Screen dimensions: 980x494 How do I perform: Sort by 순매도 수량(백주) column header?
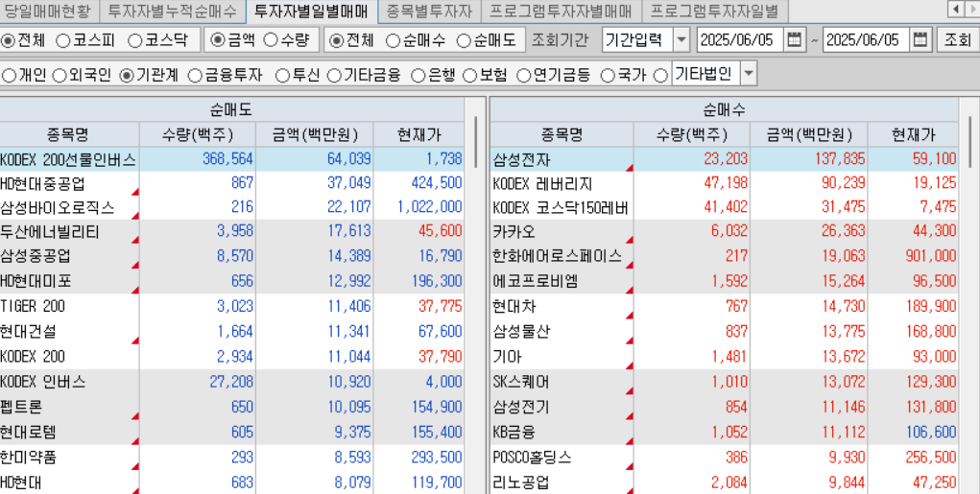198,134
